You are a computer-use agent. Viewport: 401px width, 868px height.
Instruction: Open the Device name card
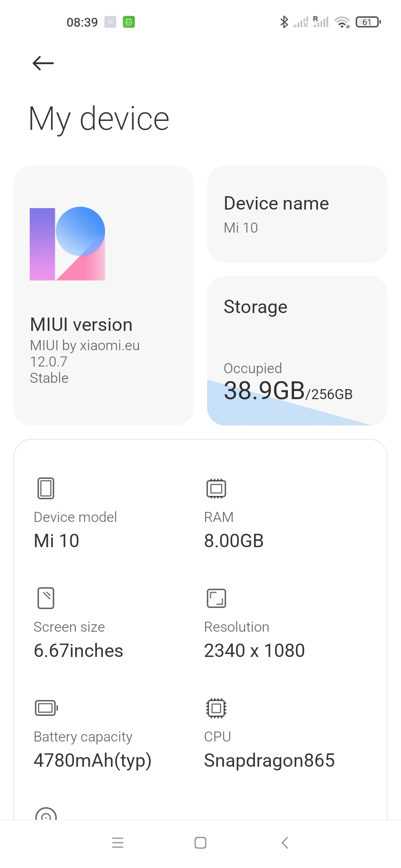click(x=297, y=214)
